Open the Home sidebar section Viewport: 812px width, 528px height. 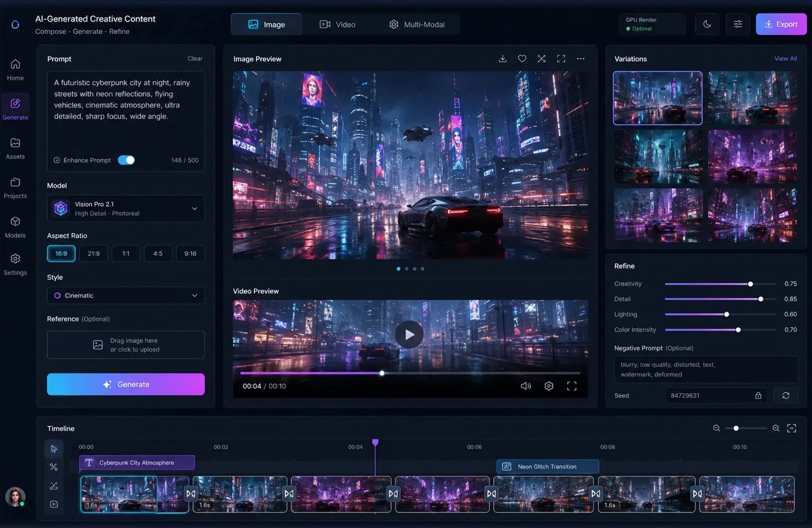point(15,70)
